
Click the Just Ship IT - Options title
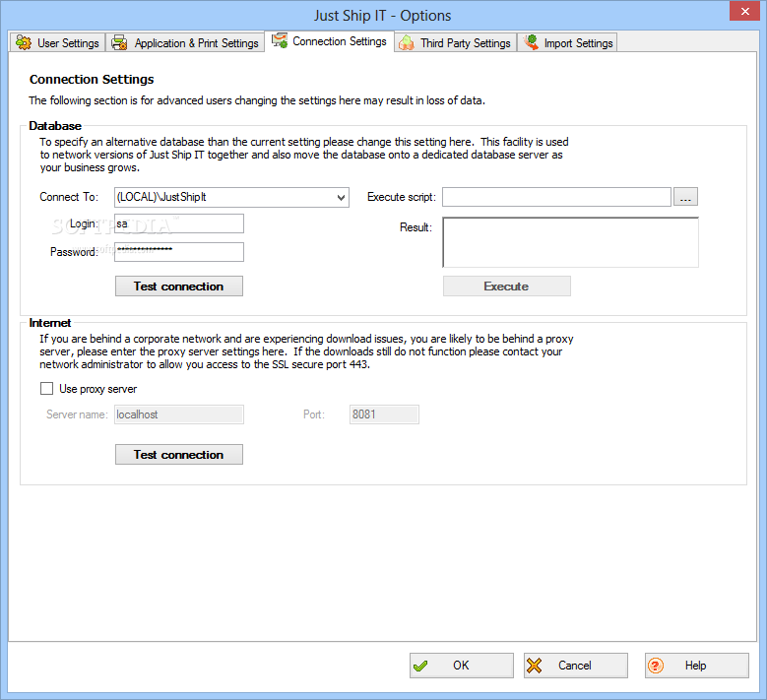pyautogui.click(x=383, y=16)
